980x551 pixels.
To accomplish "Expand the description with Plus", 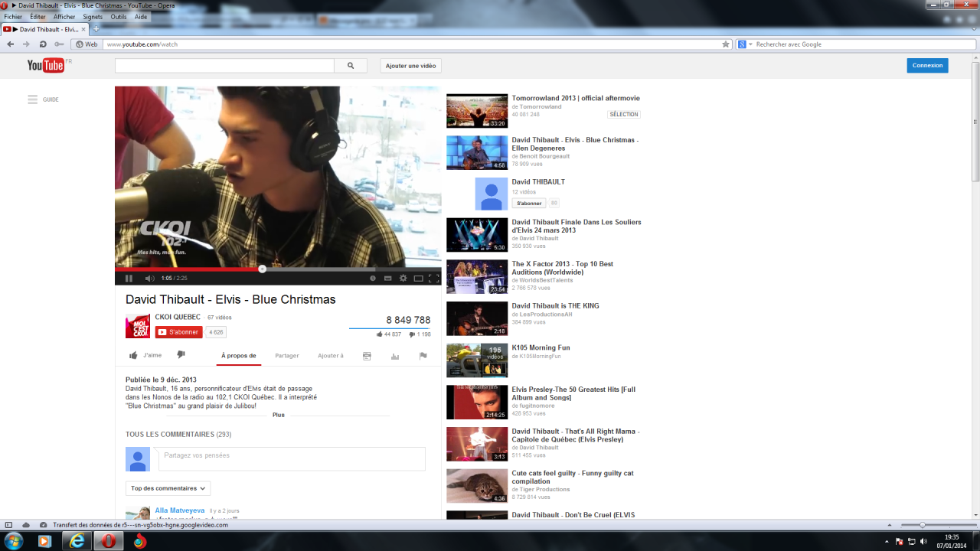I will 279,415.
